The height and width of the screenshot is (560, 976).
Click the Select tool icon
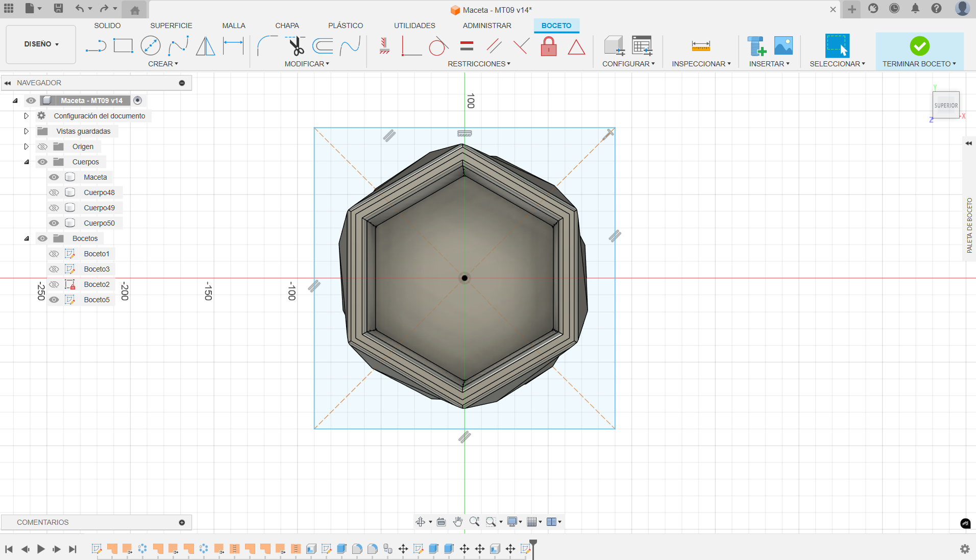837,46
